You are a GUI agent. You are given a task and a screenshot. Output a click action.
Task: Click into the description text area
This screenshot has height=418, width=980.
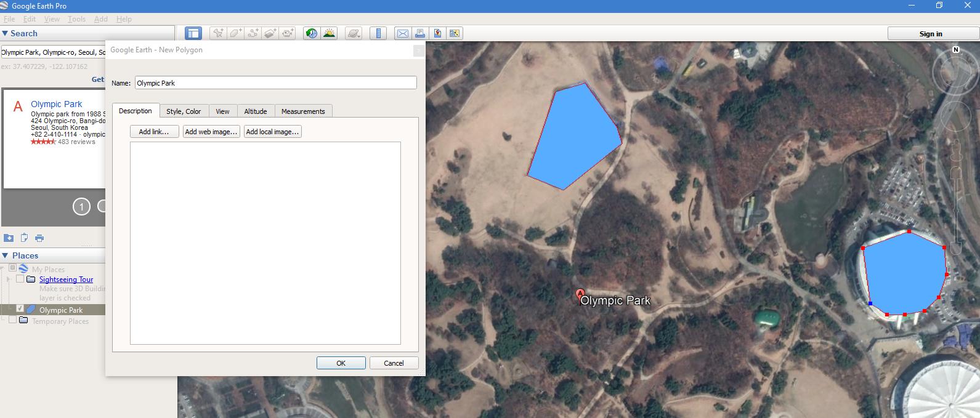(x=265, y=243)
